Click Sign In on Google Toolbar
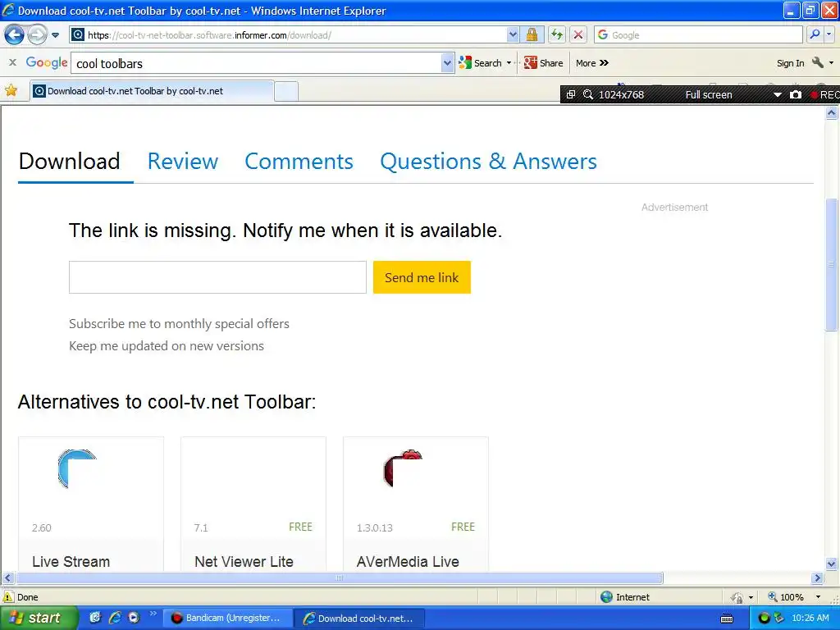 [790, 63]
